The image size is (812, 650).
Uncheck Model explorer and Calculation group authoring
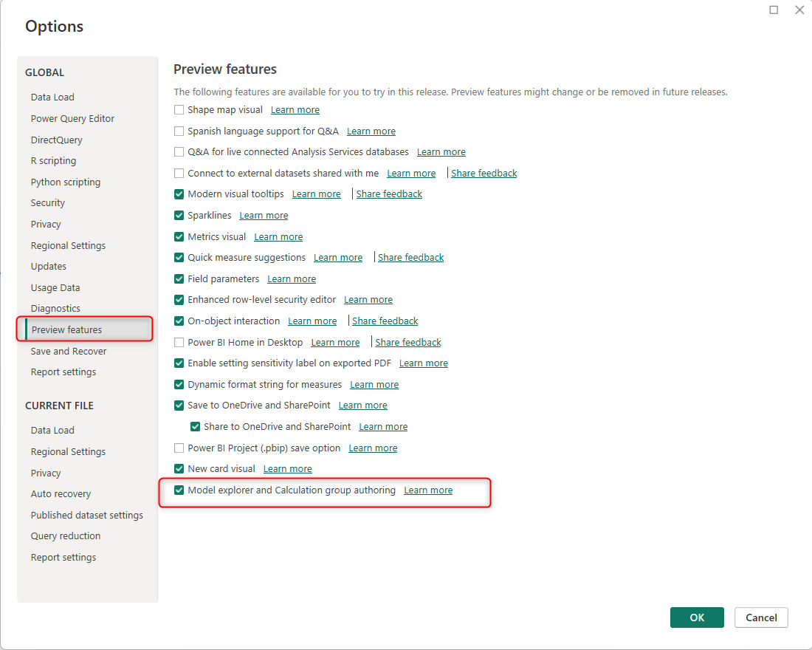click(179, 490)
